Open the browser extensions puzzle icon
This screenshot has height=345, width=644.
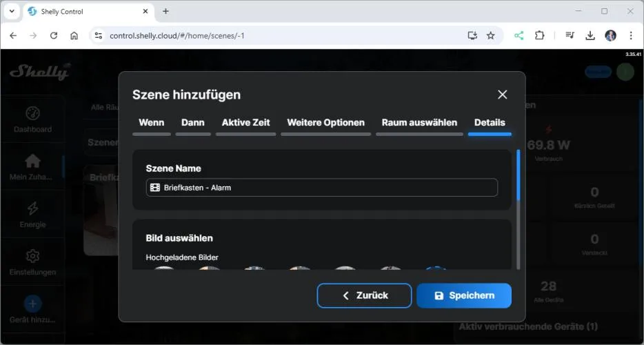540,35
